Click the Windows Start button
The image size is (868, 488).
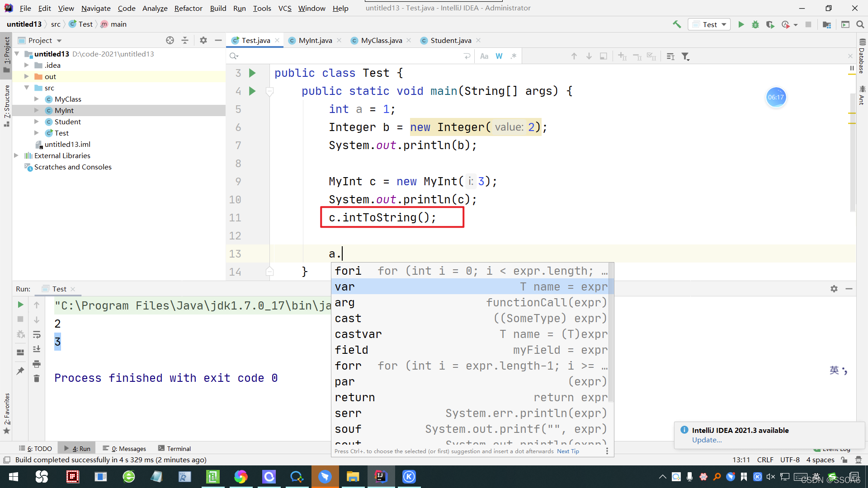point(14,477)
